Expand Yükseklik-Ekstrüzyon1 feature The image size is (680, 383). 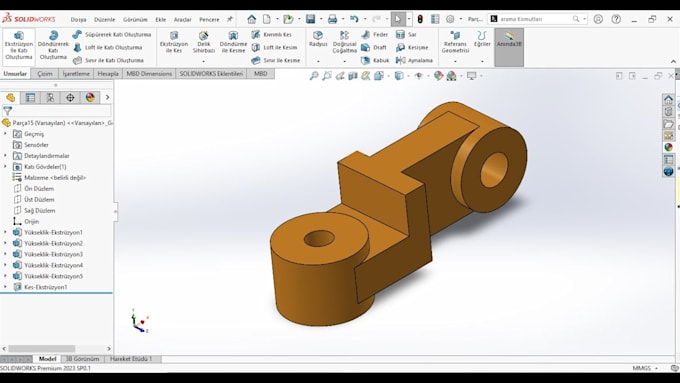pyautogui.click(x=5, y=232)
